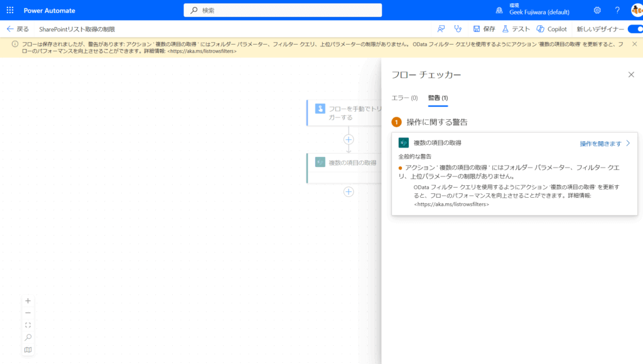
Task: Toggle the minimap icon
Action: tap(28, 350)
